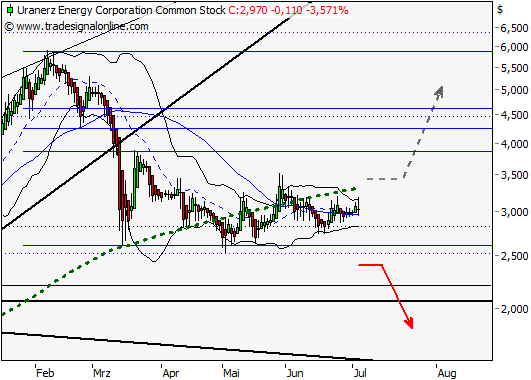The width and height of the screenshot is (531, 380).
Task: Click the Apr label on time axis
Action: point(171,373)
